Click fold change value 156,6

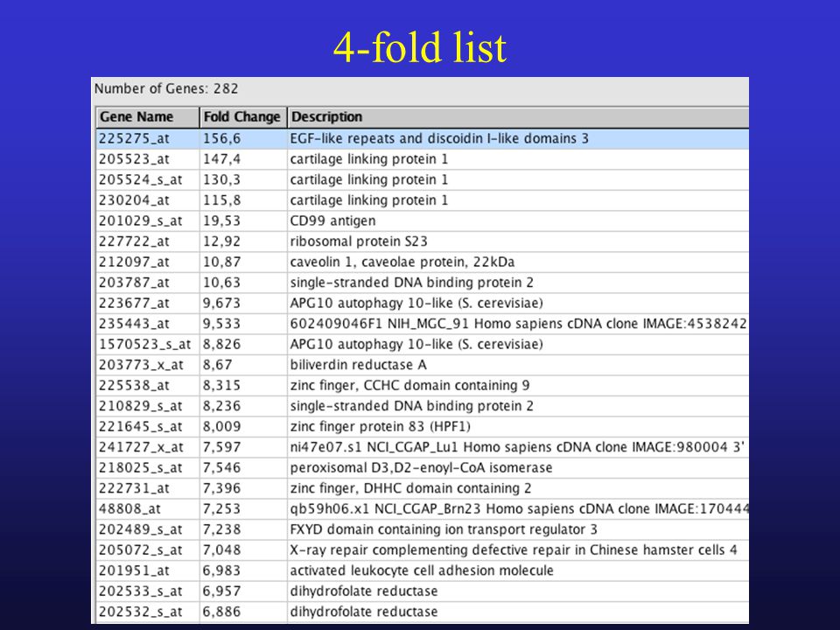coord(221,139)
